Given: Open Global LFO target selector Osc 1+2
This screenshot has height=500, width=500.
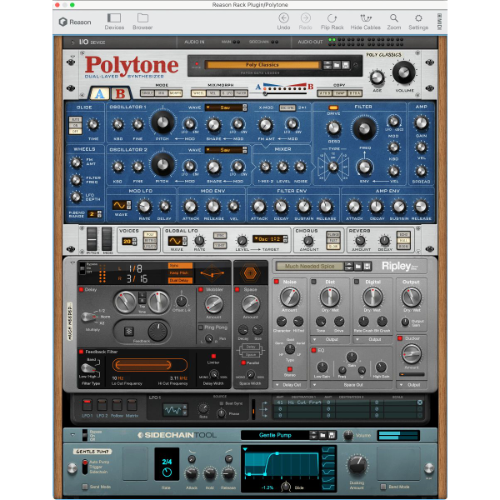Looking at the screenshot, I should (x=270, y=239).
